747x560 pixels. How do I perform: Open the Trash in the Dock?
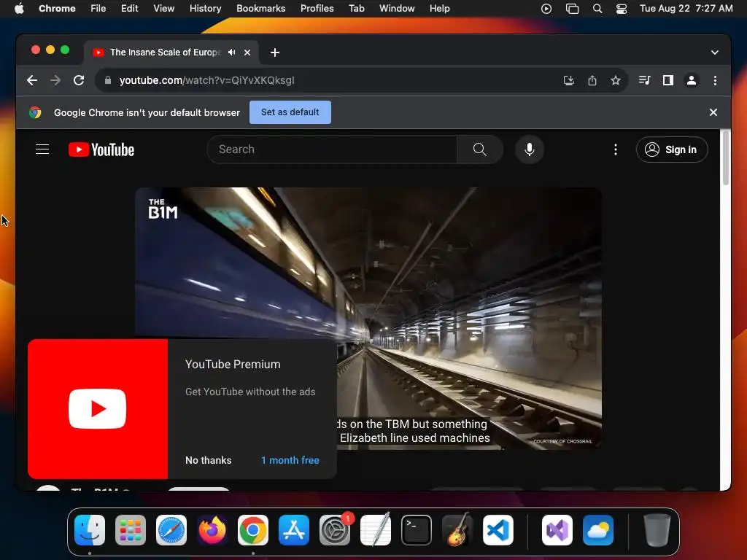pos(657,530)
